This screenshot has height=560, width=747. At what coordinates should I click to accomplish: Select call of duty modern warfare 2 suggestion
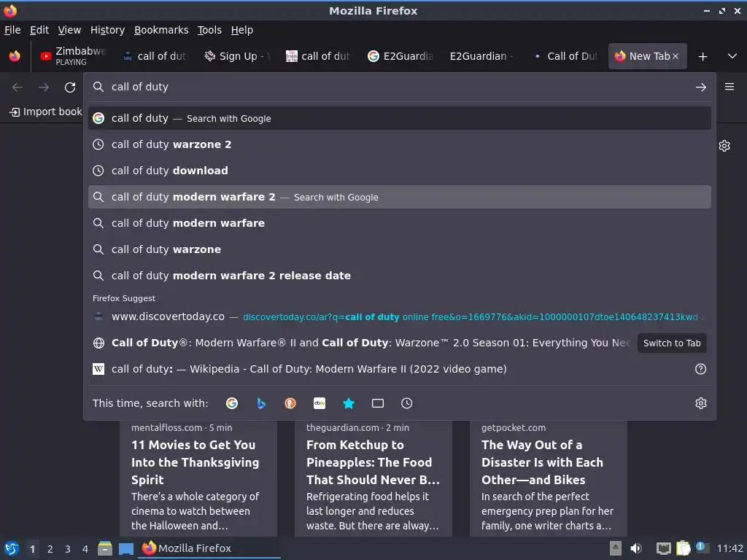click(399, 197)
